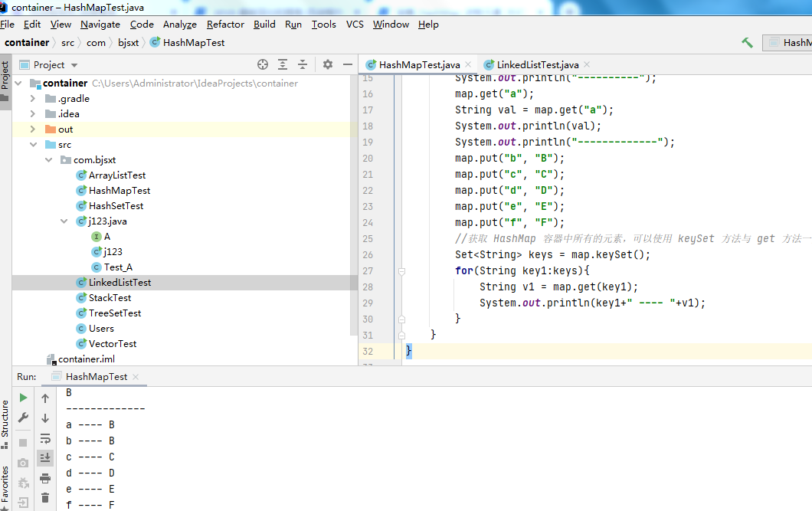Open the Structure tool window
The width and height of the screenshot is (812, 511).
tap(5, 424)
